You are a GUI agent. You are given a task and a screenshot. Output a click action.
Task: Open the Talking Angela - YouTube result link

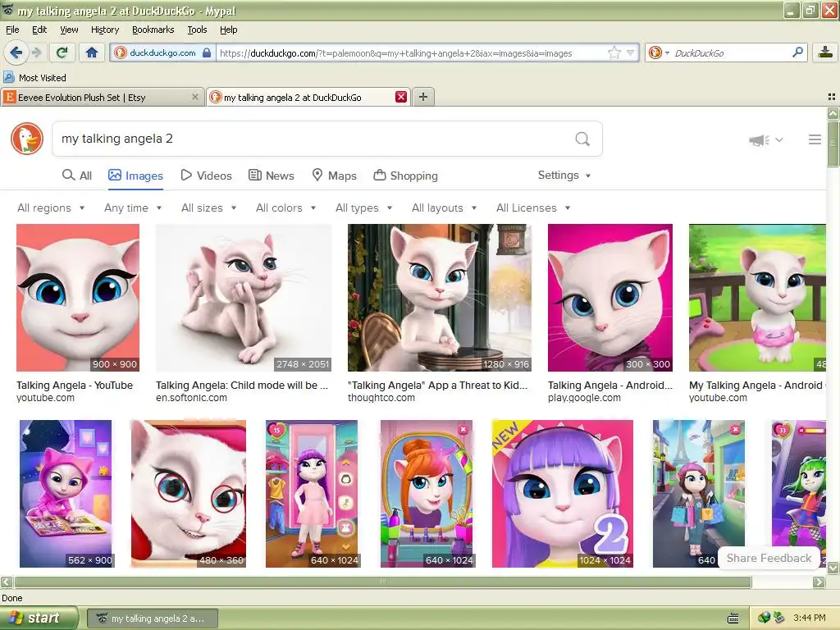pos(75,386)
